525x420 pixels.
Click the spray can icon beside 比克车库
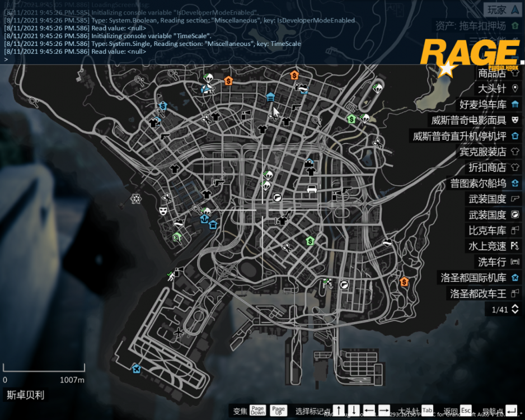click(515, 230)
